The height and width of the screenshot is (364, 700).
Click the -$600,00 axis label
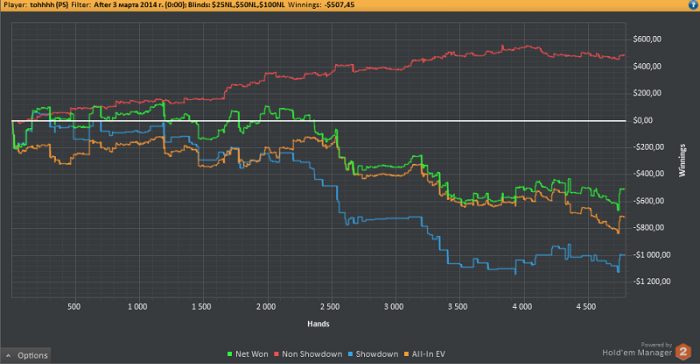(648, 201)
